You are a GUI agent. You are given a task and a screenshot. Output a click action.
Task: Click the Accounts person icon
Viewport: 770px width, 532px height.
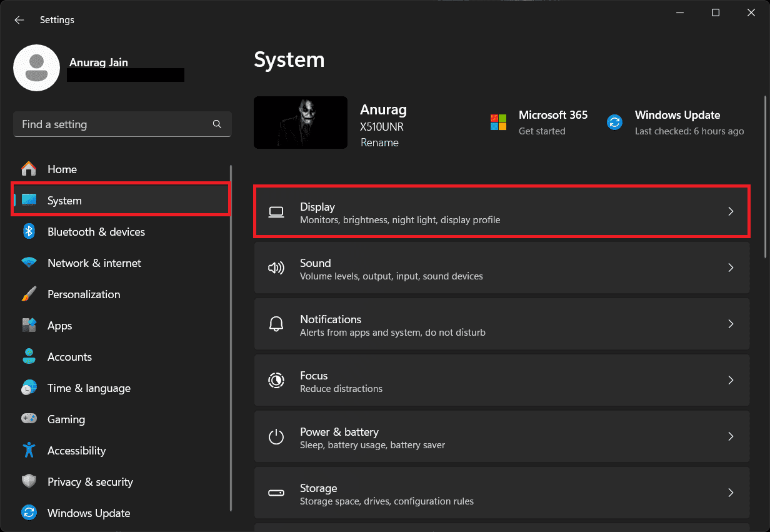[x=29, y=356]
